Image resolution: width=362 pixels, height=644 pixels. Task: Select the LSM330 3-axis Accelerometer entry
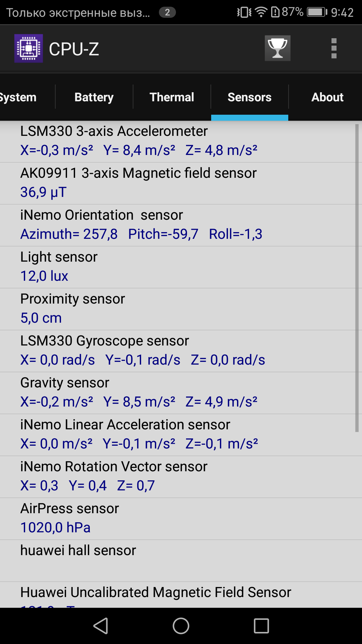[178, 142]
